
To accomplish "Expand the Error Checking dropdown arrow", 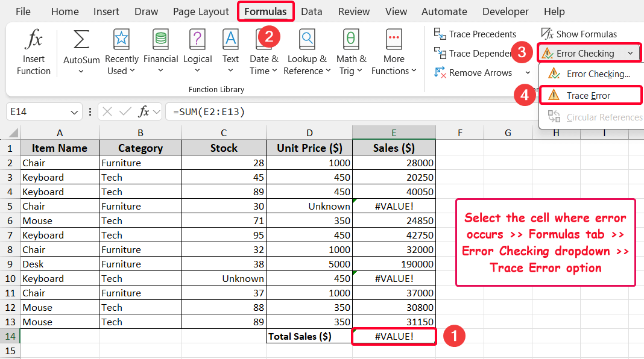I will (x=630, y=54).
